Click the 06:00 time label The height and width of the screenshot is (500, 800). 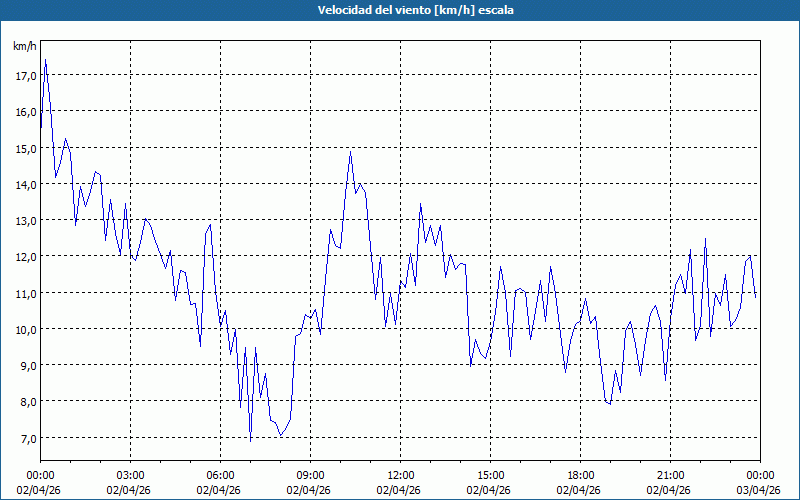pyautogui.click(x=220, y=474)
